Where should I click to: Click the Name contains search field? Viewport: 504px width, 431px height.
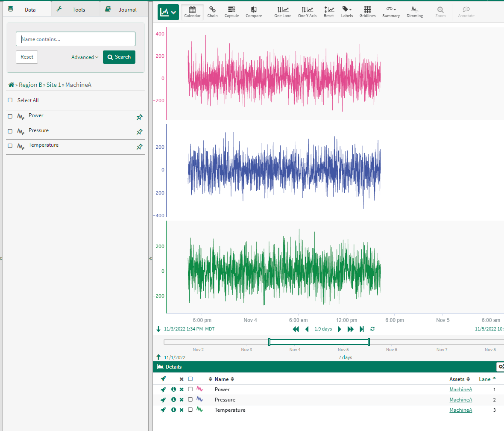coord(76,39)
